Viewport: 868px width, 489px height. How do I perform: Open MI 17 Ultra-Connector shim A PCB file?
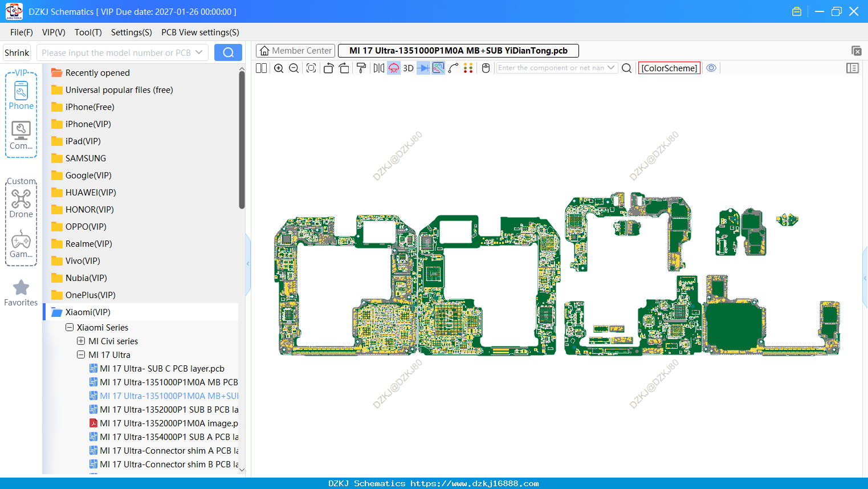[164, 451]
